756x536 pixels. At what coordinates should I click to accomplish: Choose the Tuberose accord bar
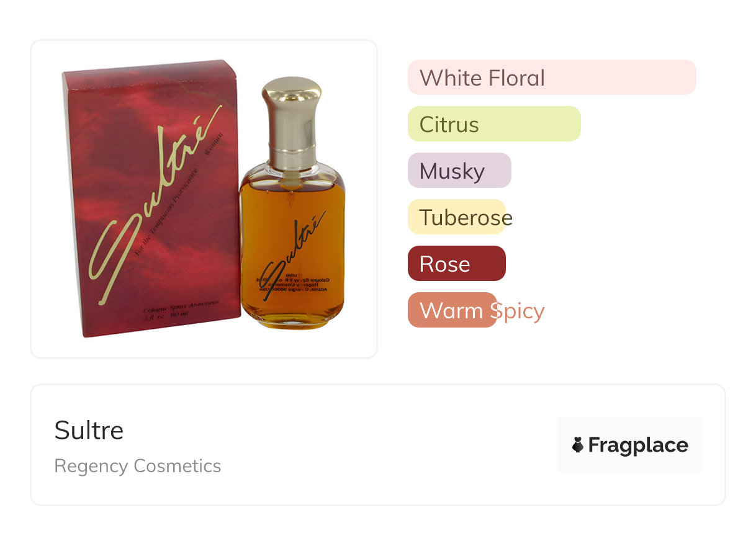457,217
